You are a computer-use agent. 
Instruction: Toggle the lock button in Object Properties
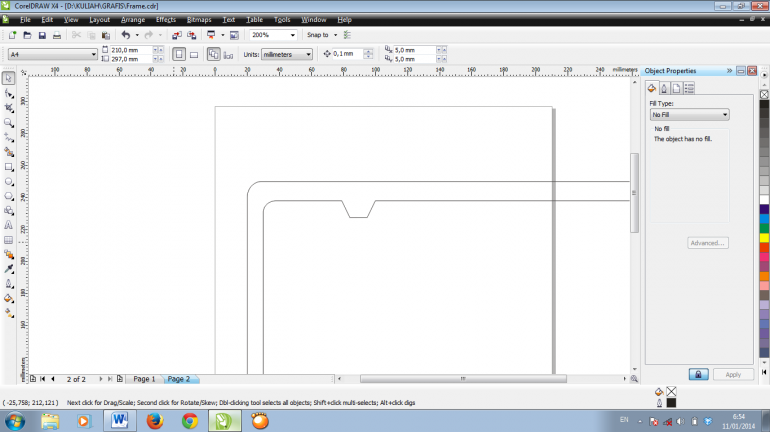coord(698,375)
